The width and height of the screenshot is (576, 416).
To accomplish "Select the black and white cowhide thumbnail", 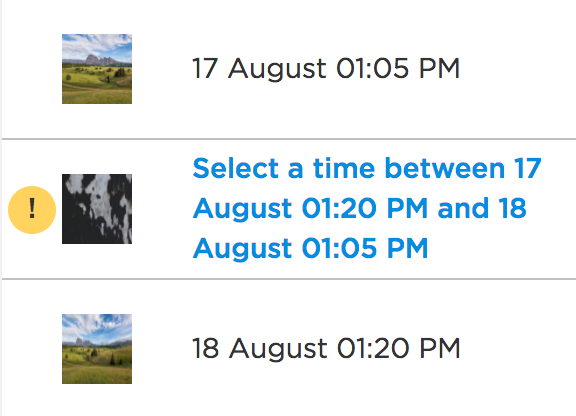I will (97, 209).
